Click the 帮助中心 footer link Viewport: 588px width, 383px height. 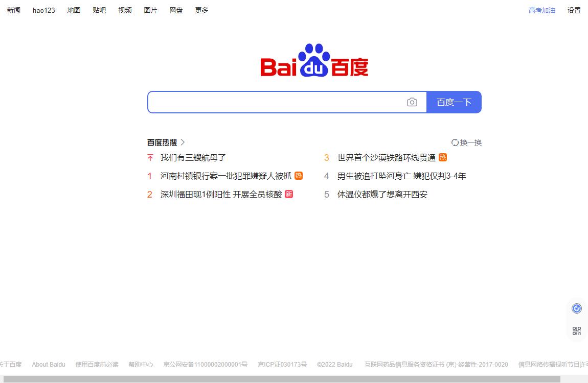[x=141, y=364]
